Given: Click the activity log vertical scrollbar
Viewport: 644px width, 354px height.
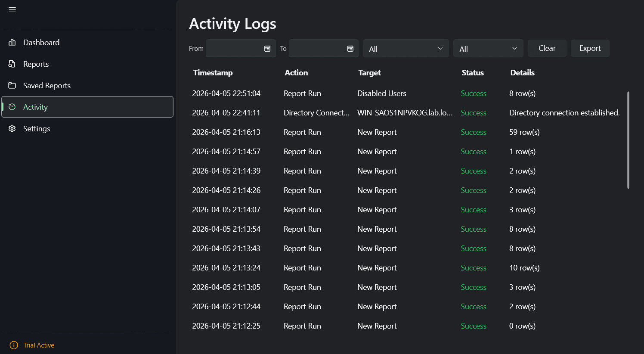Looking at the screenshot, I should pyautogui.click(x=628, y=140).
